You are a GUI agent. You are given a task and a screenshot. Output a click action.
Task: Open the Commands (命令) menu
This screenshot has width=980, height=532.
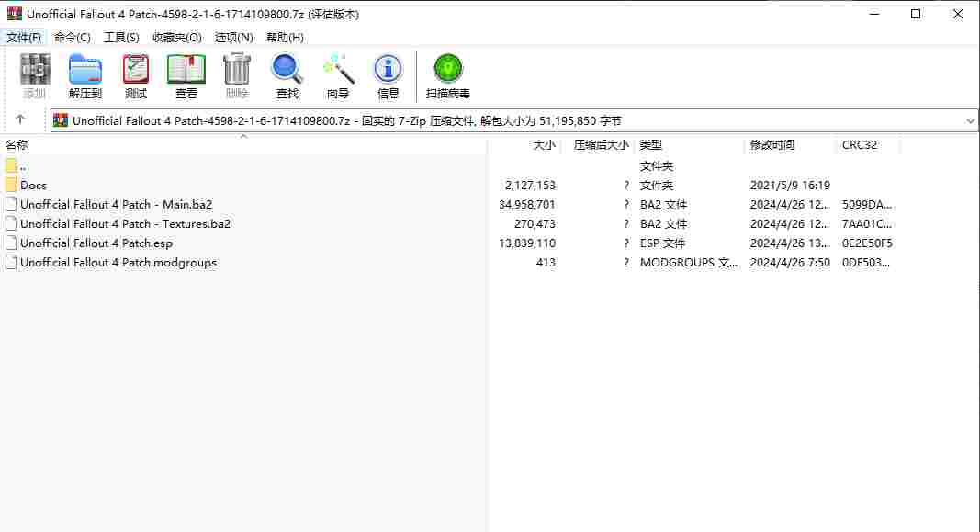coord(73,37)
